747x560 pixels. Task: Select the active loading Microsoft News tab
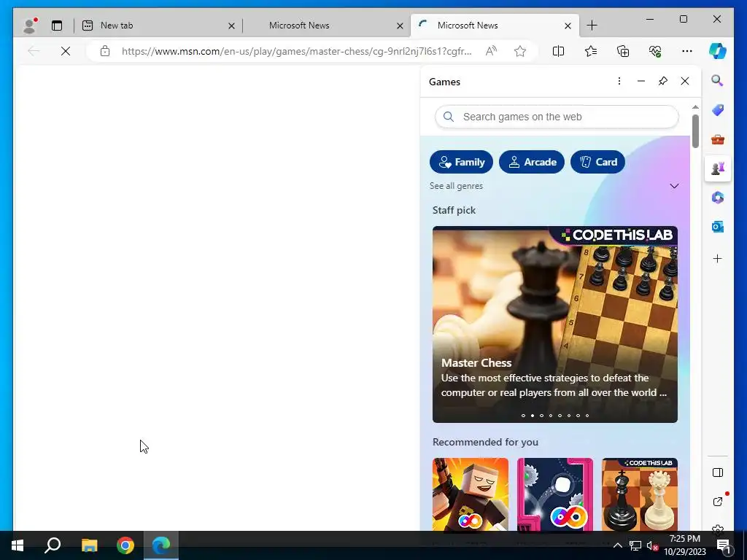(x=495, y=26)
